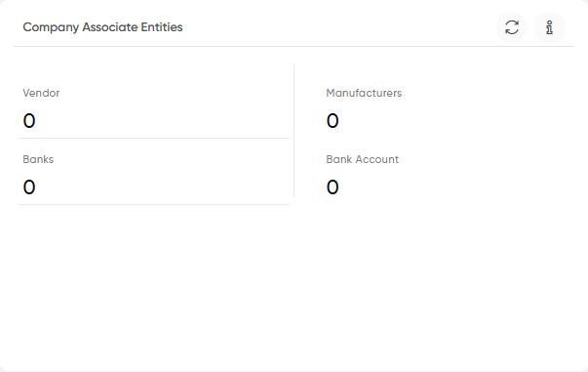Click the header space between title and refresh icon

click(337, 27)
